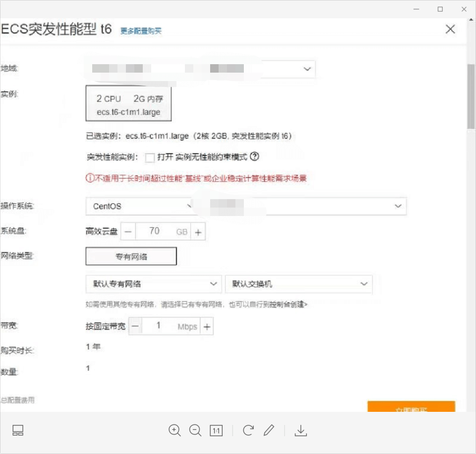
Task: Select the 专有网络 network type button
Action: coord(131,256)
